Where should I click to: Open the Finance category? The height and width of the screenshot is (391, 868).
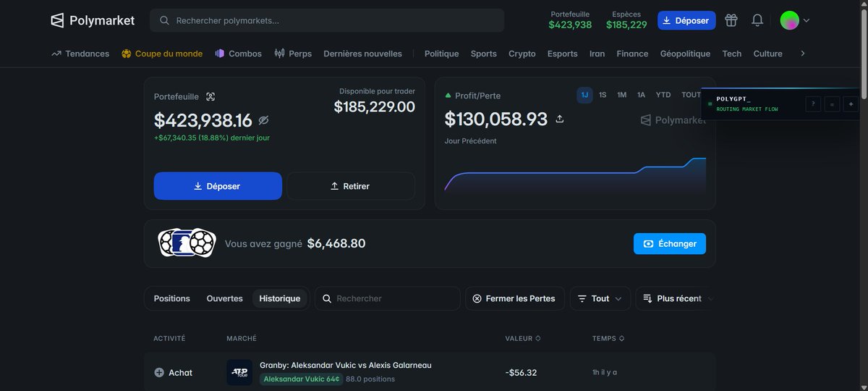(632, 54)
